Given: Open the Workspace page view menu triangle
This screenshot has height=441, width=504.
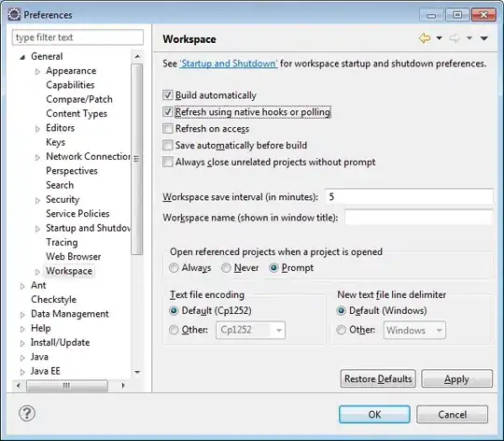Looking at the screenshot, I should tap(484, 38).
